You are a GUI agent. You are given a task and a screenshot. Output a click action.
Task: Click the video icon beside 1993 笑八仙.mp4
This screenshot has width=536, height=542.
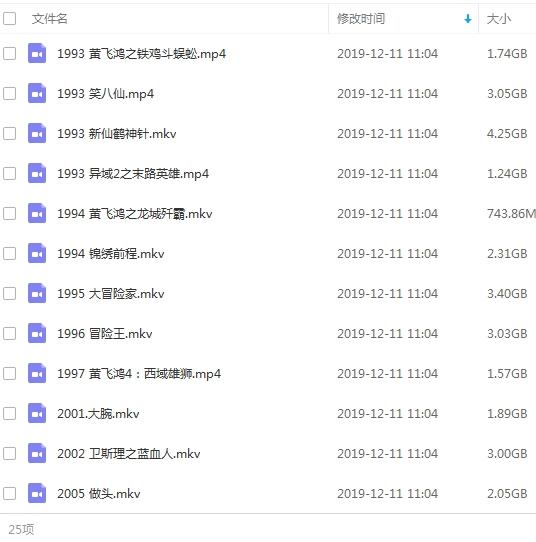[37, 93]
